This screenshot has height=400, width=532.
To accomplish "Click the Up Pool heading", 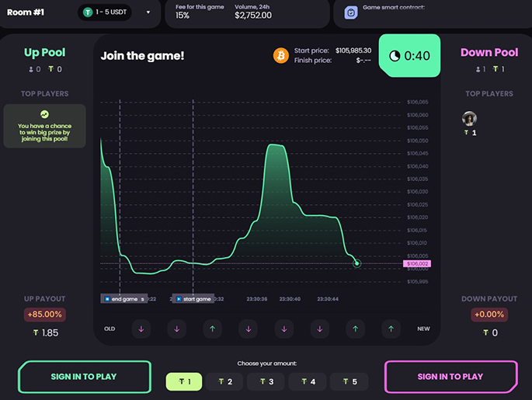I will point(44,53).
